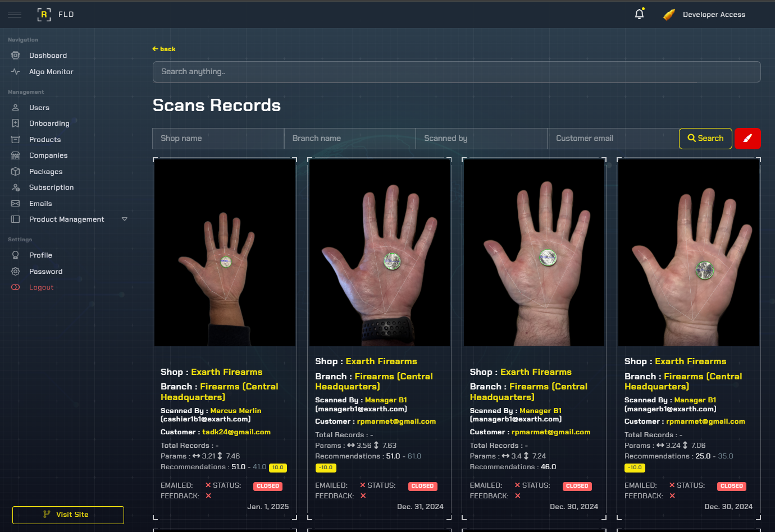
Task: Click the CLOSED status badge on the Jan. 1, 2025 card
Action: (x=268, y=486)
